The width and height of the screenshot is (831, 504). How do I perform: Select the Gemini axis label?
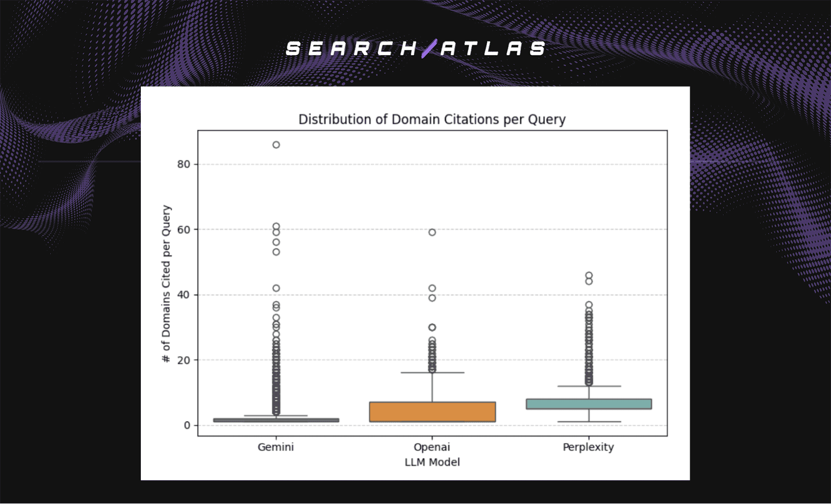[276, 447]
